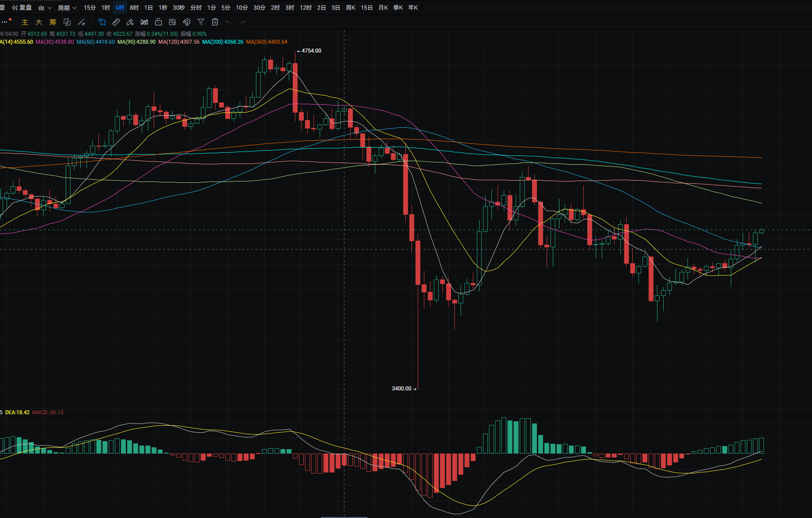Open the chart type dropdown
The width and height of the screenshot is (812, 518).
[x=45, y=8]
